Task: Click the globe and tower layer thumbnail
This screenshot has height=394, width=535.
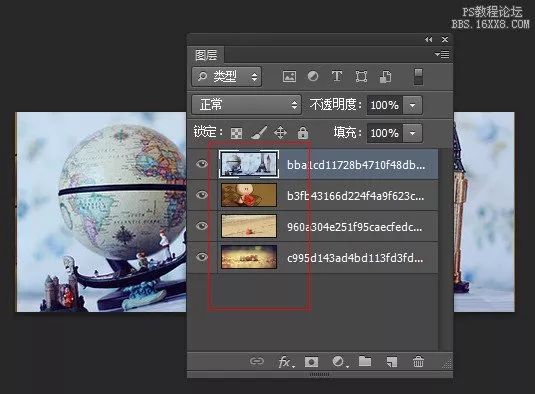Action: coord(249,164)
